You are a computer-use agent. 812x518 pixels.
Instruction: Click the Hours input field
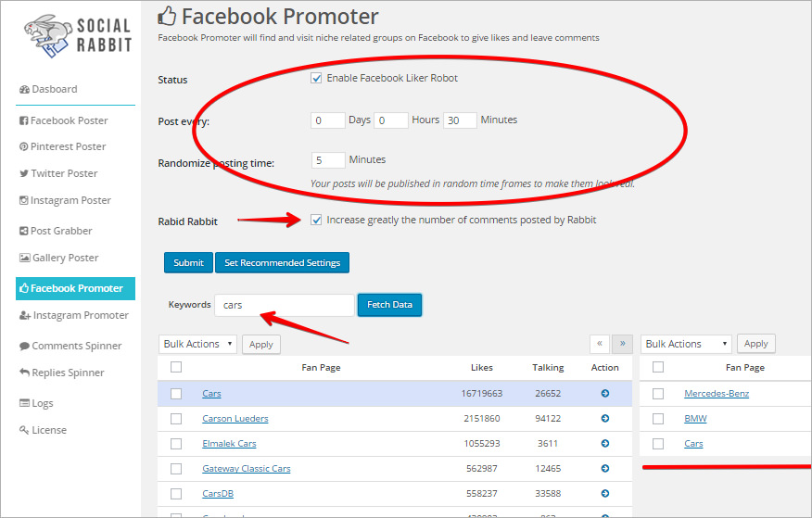[391, 120]
